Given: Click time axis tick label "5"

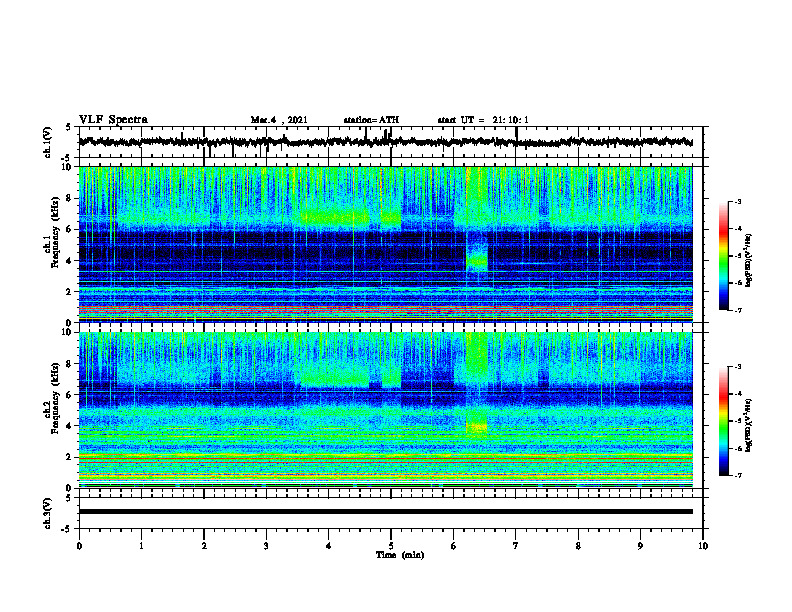Looking at the screenshot, I should click(x=391, y=546).
